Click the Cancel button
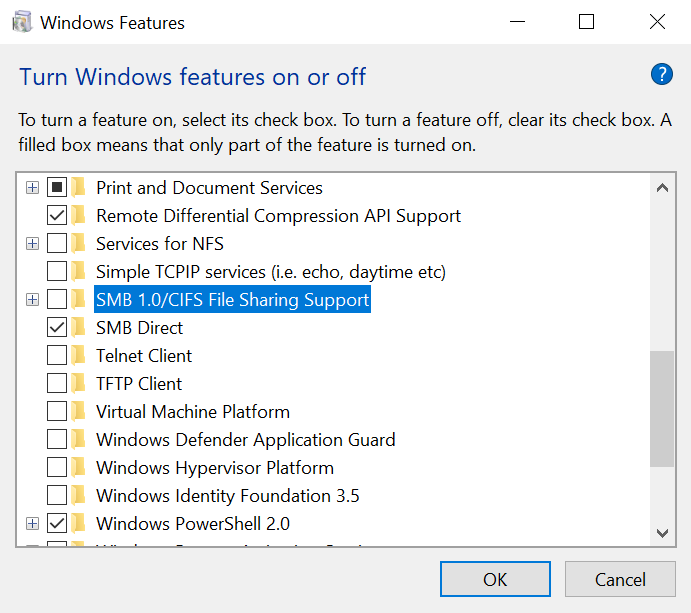This screenshot has height=613, width=691. pyautogui.click(x=620, y=579)
